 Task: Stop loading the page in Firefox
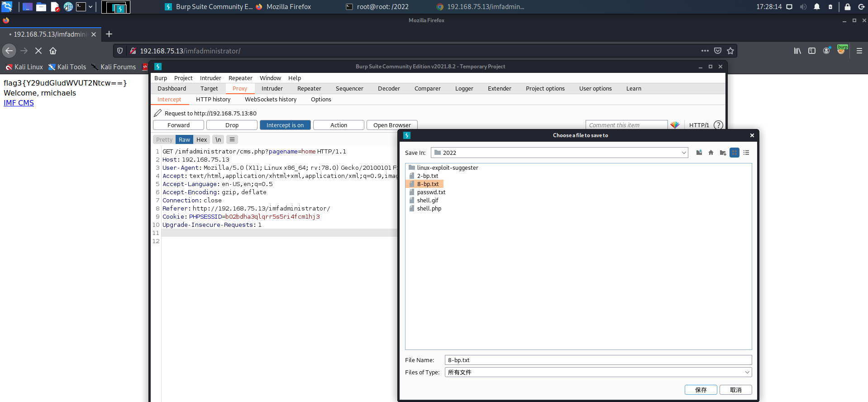(38, 51)
